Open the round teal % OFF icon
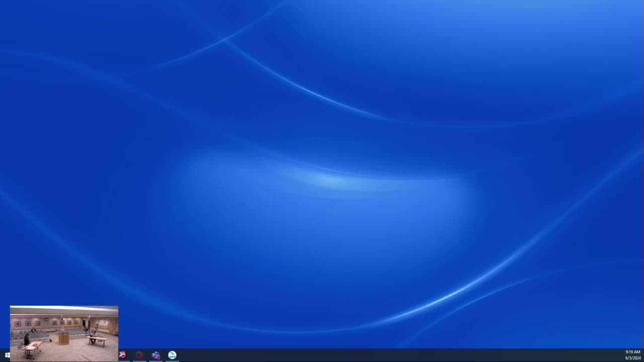644x362 pixels. pos(173,355)
